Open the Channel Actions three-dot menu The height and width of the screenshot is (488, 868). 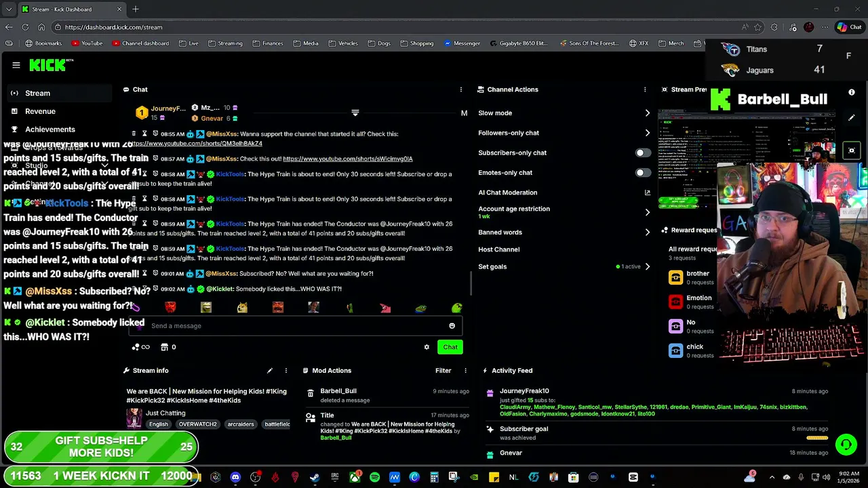point(645,89)
